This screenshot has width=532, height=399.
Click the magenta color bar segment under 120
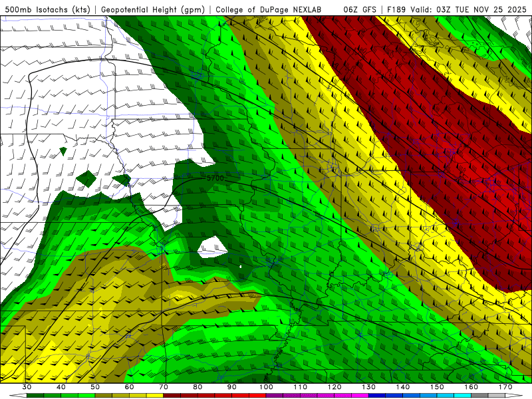343,396
